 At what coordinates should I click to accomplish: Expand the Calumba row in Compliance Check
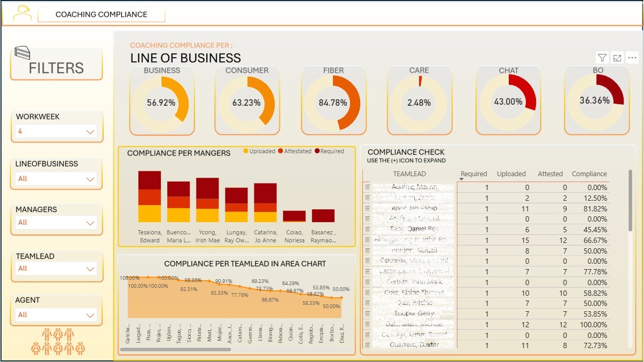[368, 261]
